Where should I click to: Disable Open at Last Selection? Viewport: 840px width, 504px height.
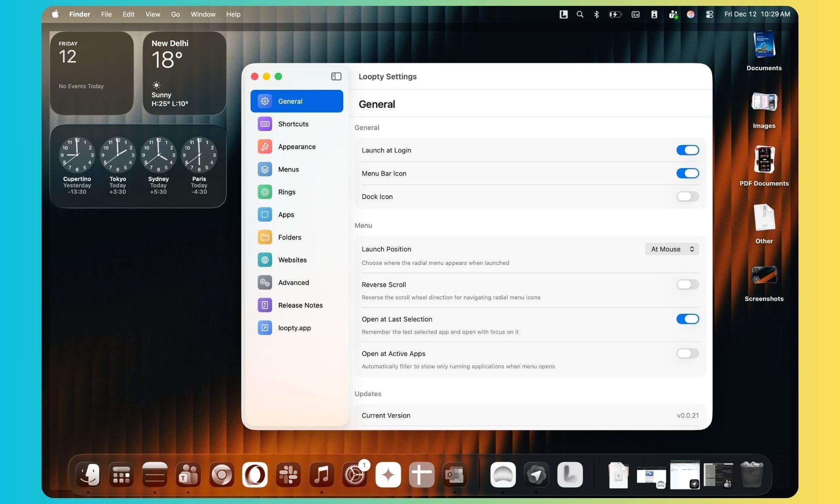point(687,319)
